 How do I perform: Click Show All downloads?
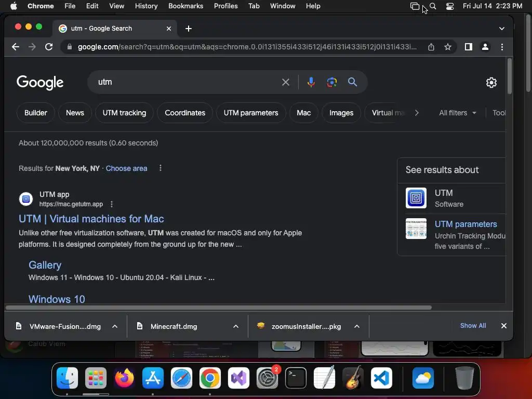pyautogui.click(x=473, y=326)
